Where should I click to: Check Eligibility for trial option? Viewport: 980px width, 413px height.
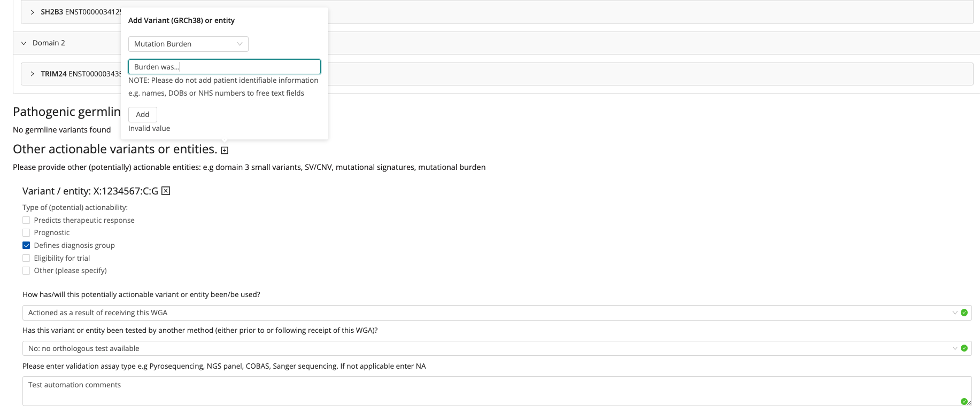click(26, 258)
